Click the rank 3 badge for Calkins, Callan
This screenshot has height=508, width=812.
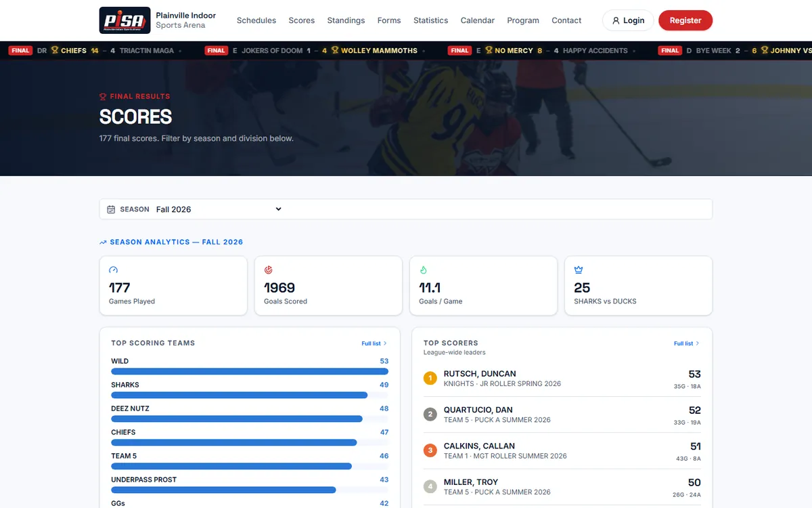430,450
